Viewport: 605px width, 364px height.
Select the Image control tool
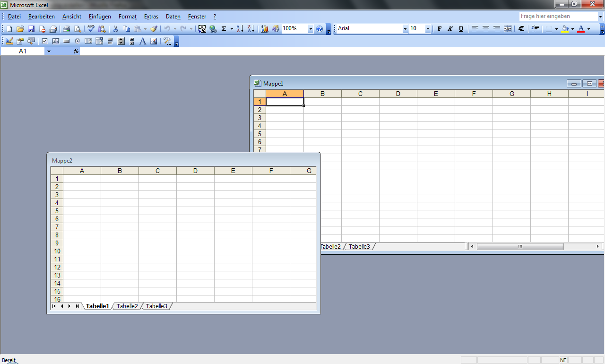tap(154, 41)
